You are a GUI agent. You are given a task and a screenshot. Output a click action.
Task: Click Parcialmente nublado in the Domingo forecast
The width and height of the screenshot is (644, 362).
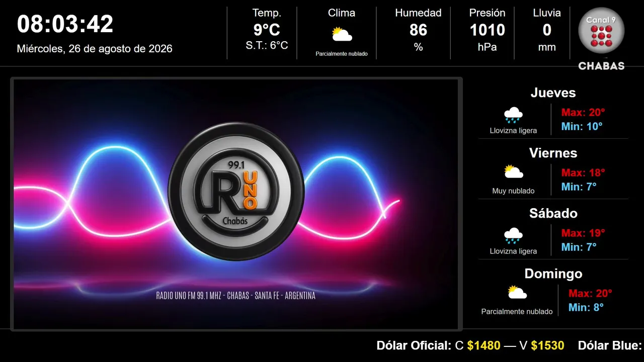pos(517,312)
